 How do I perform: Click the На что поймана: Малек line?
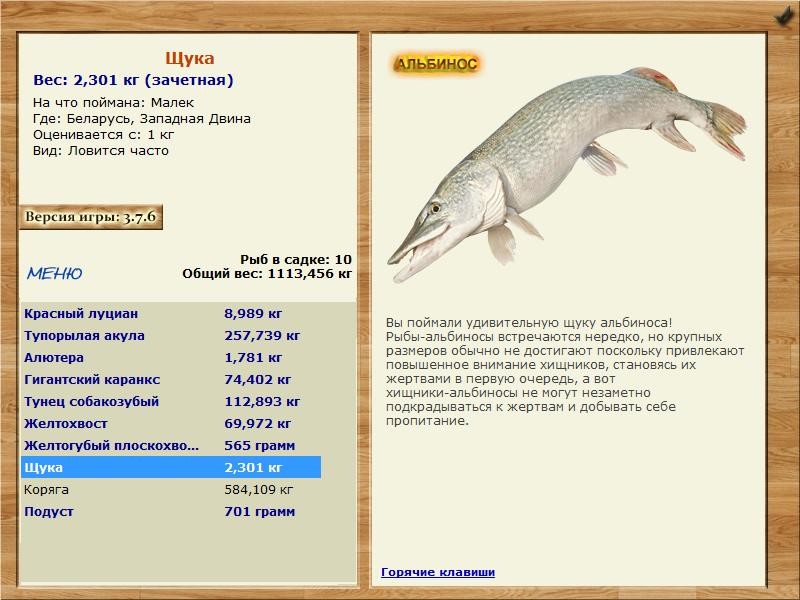coord(113,103)
